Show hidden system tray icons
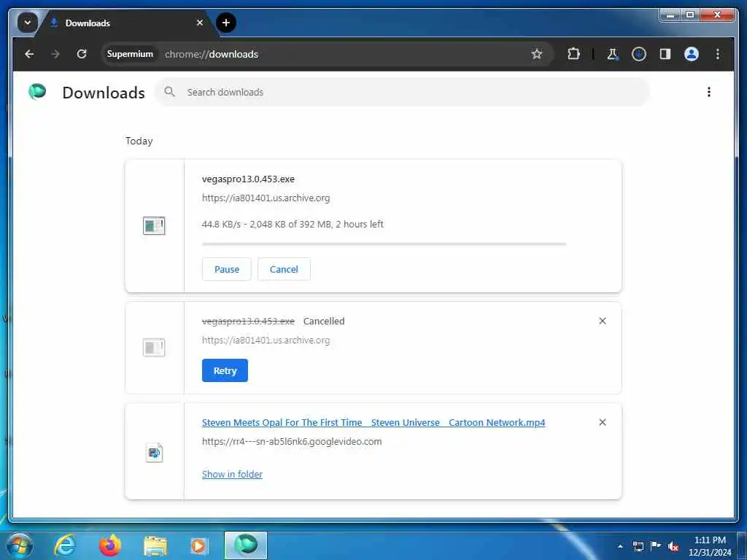Image resolution: width=747 pixels, height=560 pixels. [620, 546]
